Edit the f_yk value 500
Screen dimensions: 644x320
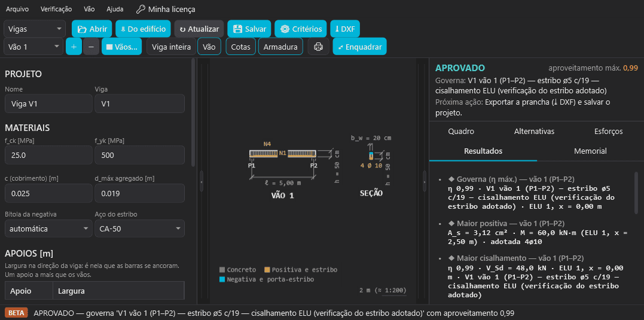139,156
